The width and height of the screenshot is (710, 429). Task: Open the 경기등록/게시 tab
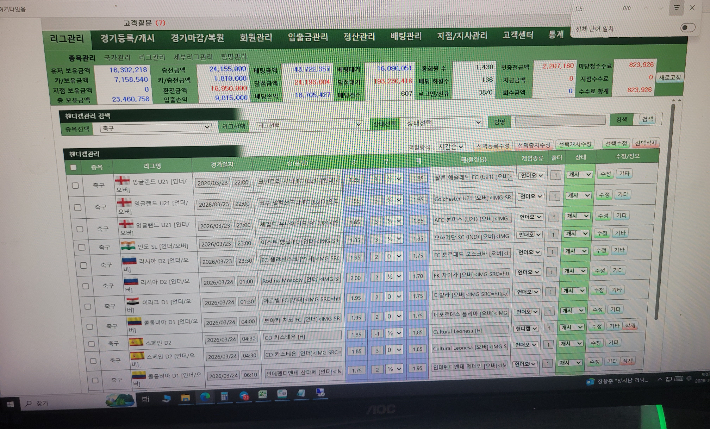pos(127,39)
